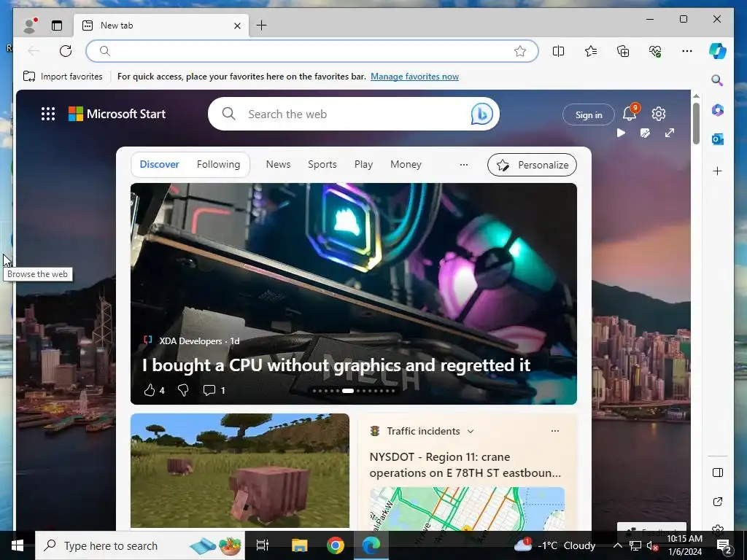Screen dimensions: 747x560
Task: Open the Action Center notifications
Action: [724, 545]
